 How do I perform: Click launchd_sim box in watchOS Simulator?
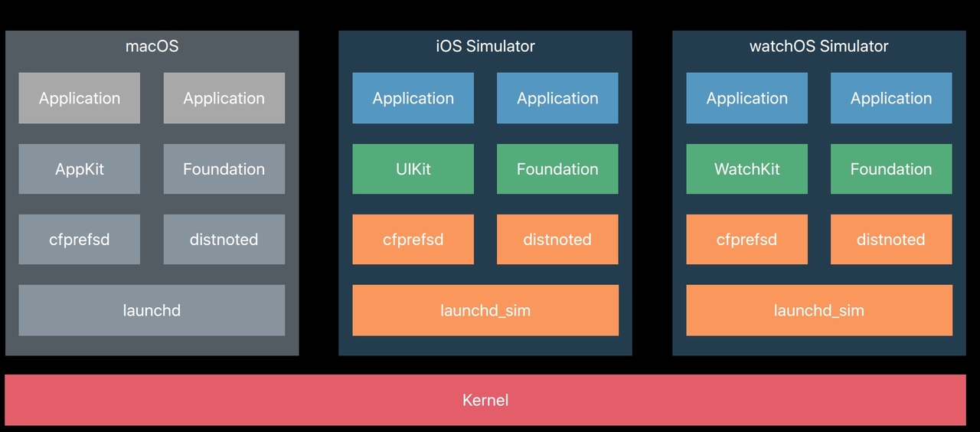click(819, 310)
